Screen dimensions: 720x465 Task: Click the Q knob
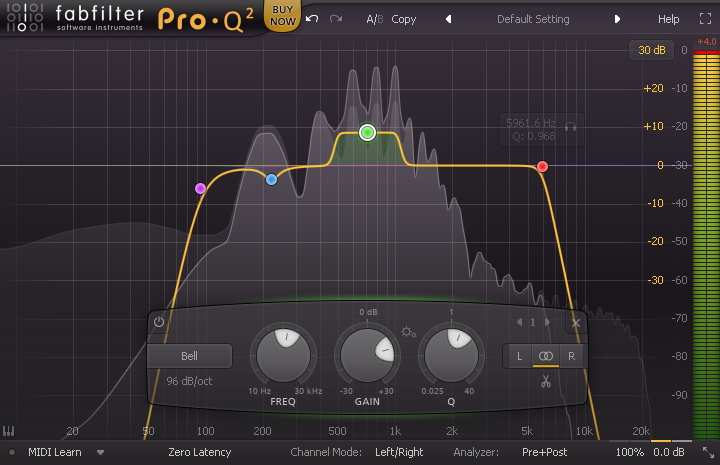(451, 355)
